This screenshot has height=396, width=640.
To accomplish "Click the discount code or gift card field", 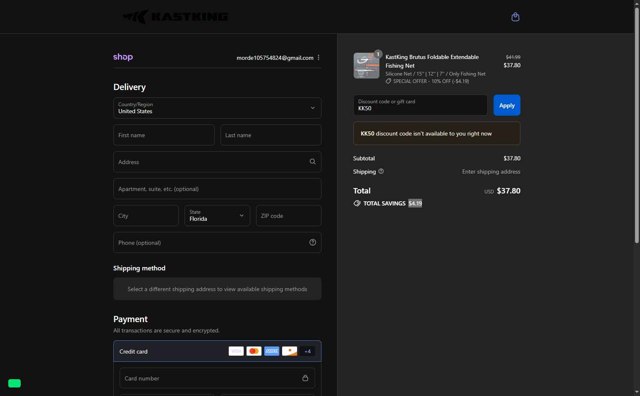I will tap(420, 105).
